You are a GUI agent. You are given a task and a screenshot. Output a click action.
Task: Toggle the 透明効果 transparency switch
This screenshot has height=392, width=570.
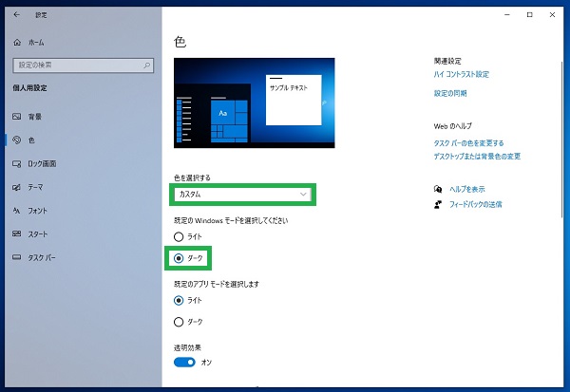pyautogui.click(x=184, y=363)
